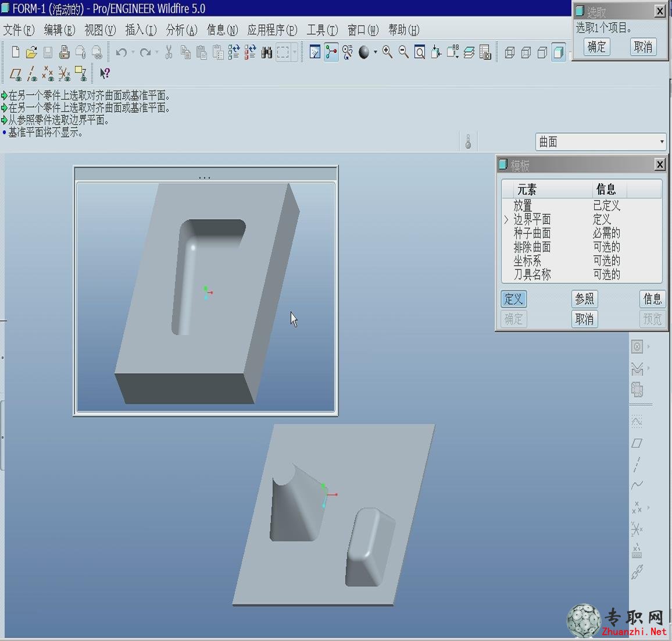
Task: Open the 插入(I) menu
Action: [x=141, y=30]
